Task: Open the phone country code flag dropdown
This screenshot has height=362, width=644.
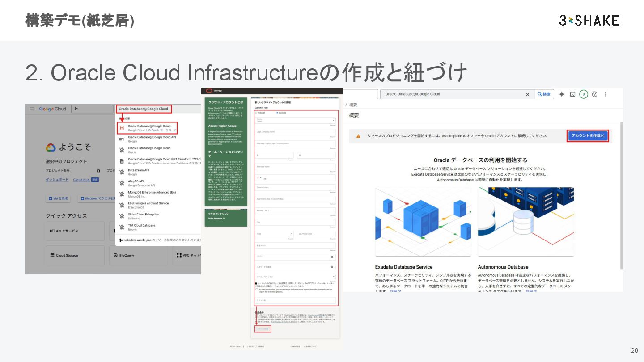Action: coord(259,178)
